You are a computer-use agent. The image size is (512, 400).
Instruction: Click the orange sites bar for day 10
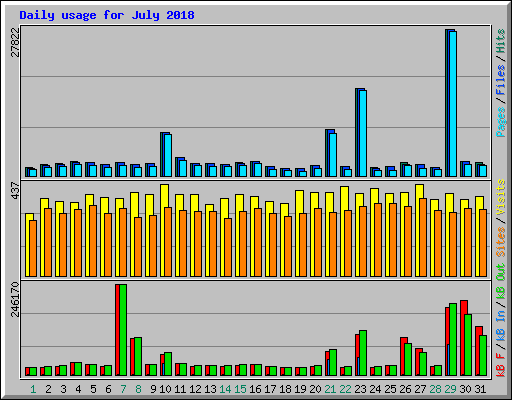168,242
